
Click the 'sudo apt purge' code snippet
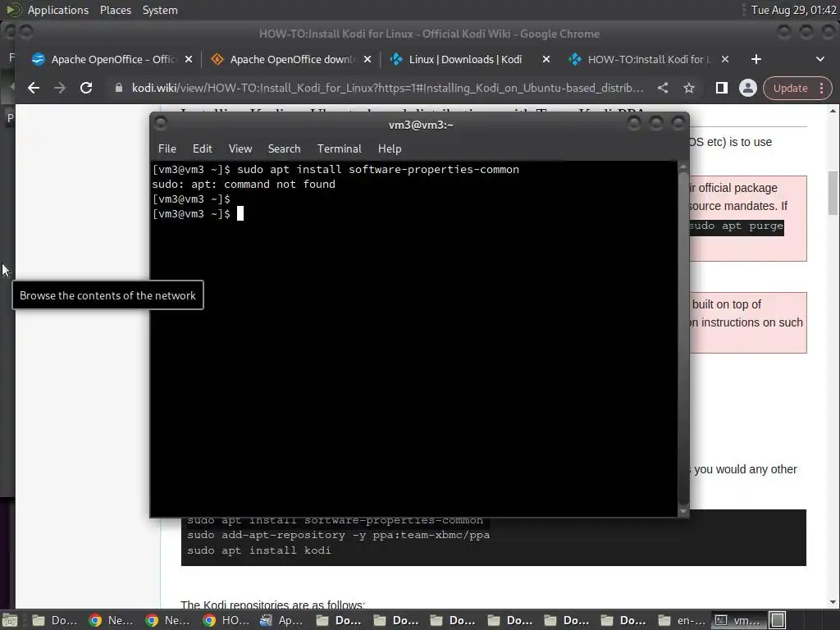(736, 226)
